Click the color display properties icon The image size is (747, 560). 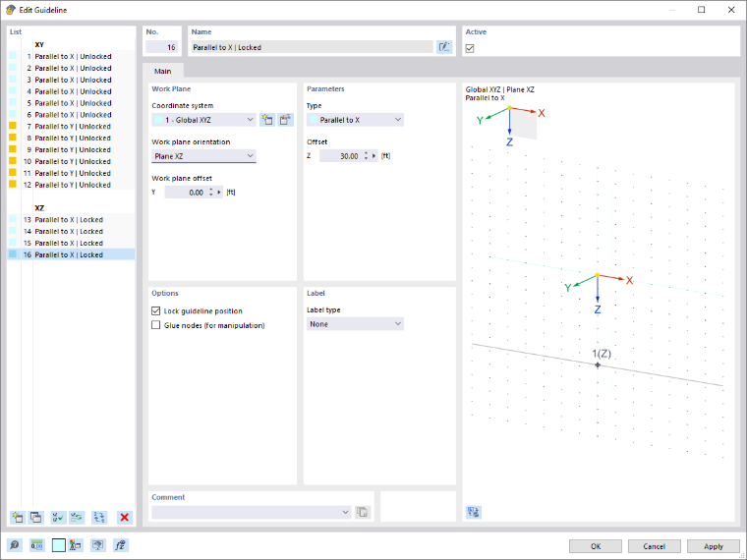click(x=76, y=545)
